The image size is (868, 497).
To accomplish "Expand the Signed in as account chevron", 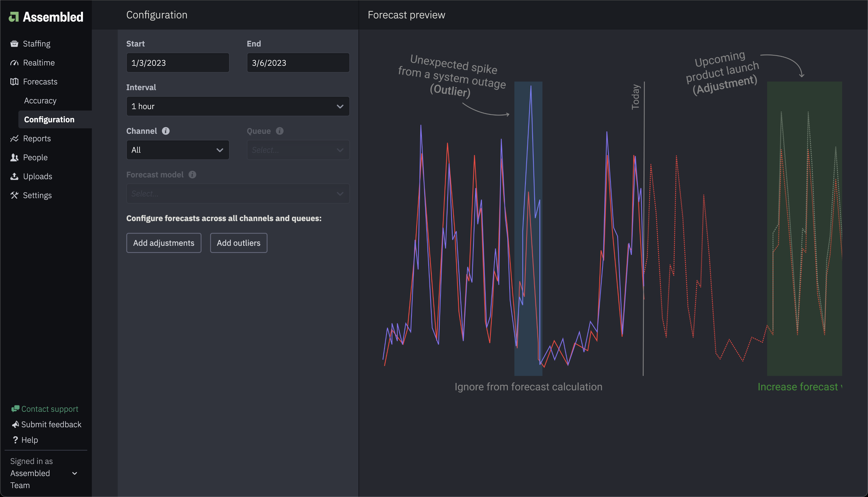I will pos(75,473).
